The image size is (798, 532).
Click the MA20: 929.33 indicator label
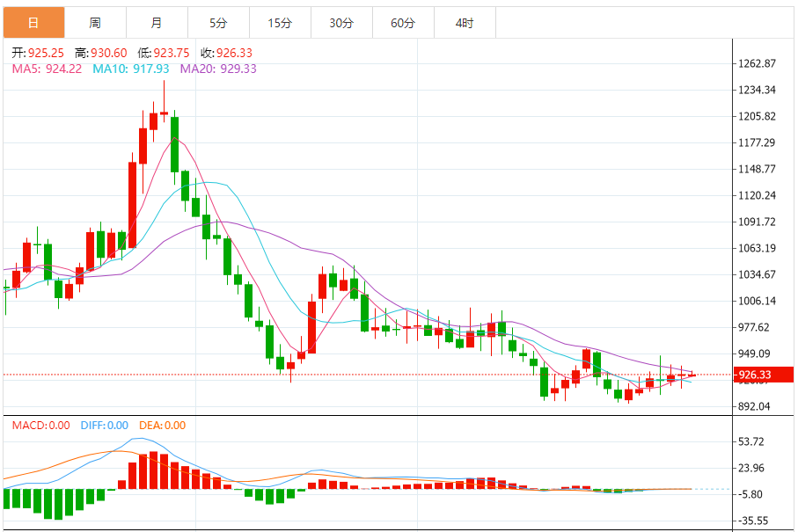click(218, 69)
